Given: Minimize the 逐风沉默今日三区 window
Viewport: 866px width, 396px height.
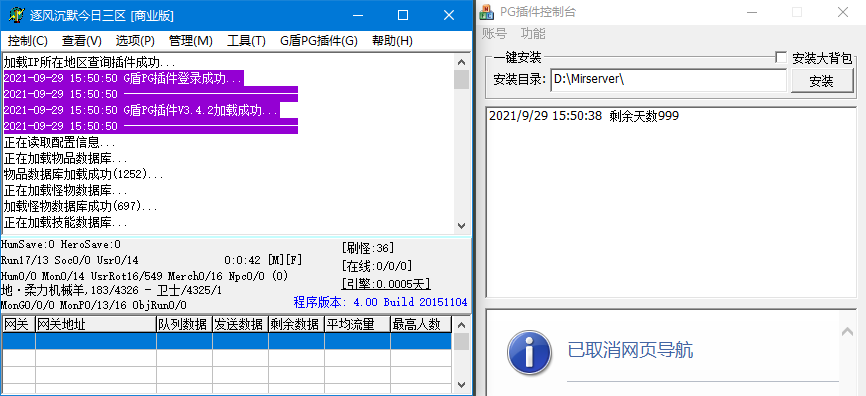Looking at the screenshot, I should click(x=358, y=15).
